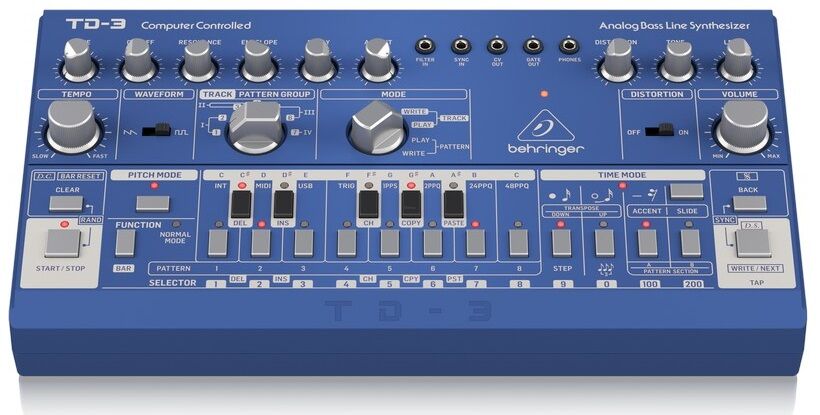Click the FUNCTION button
820x415 pixels.
click(125, 243)
